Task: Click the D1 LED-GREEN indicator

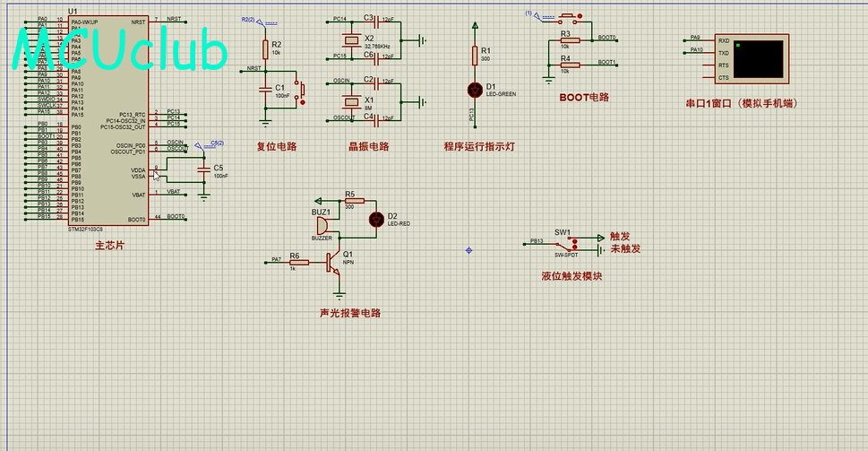Action: click(475, 90)
